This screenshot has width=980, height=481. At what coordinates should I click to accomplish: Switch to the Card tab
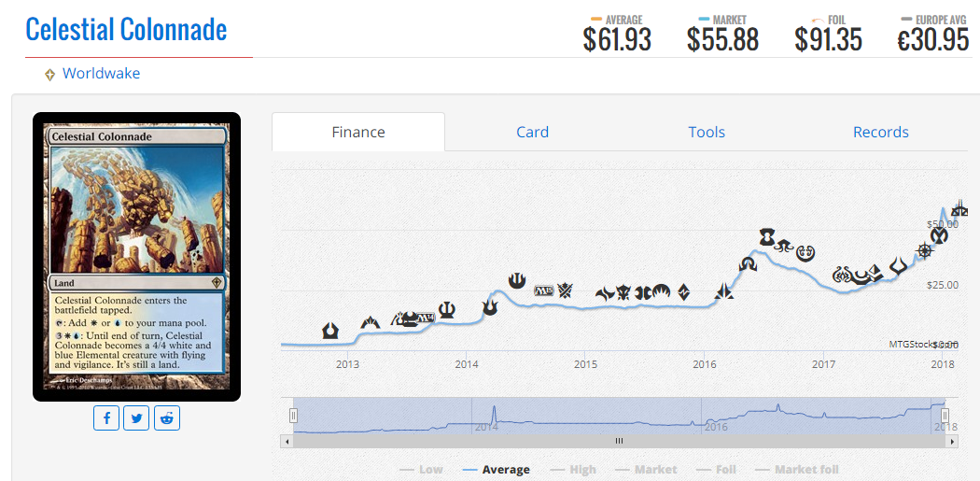(x=533, y=132)
